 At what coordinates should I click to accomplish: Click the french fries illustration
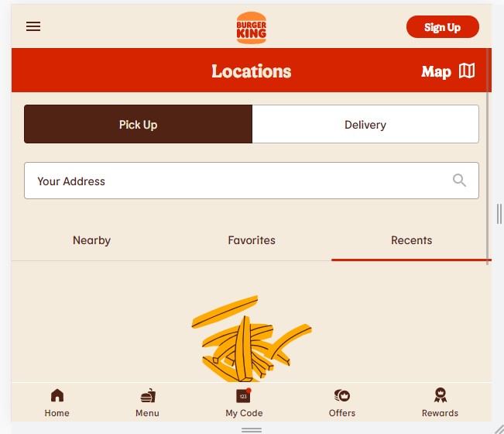coord(252,339)
